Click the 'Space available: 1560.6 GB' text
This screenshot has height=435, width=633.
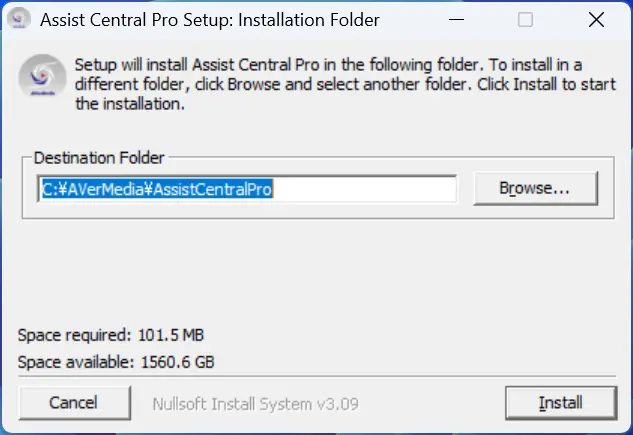tap(116, 362)
